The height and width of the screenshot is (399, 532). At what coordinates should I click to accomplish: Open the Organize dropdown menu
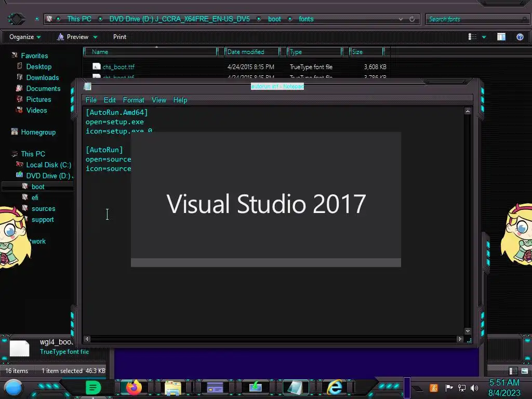25,37
